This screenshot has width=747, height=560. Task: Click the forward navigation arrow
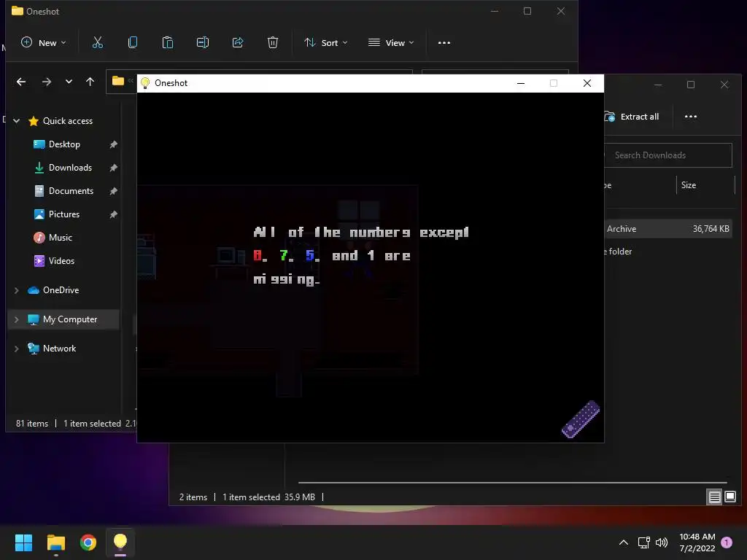(46, 82)
